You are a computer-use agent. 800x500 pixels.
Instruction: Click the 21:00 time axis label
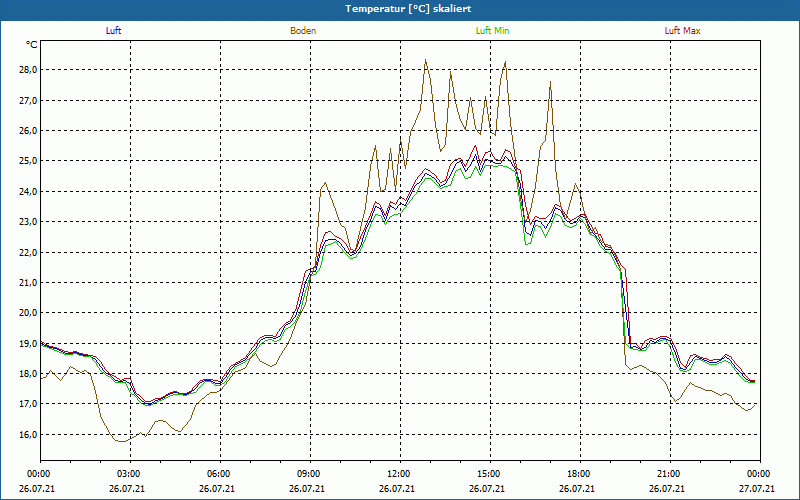[669, 474]
